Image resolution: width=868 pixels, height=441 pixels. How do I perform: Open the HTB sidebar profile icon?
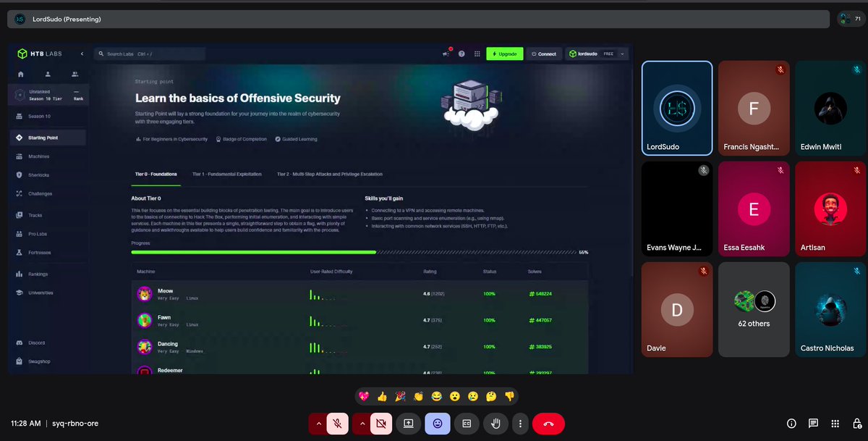click(x=48, y=74)
